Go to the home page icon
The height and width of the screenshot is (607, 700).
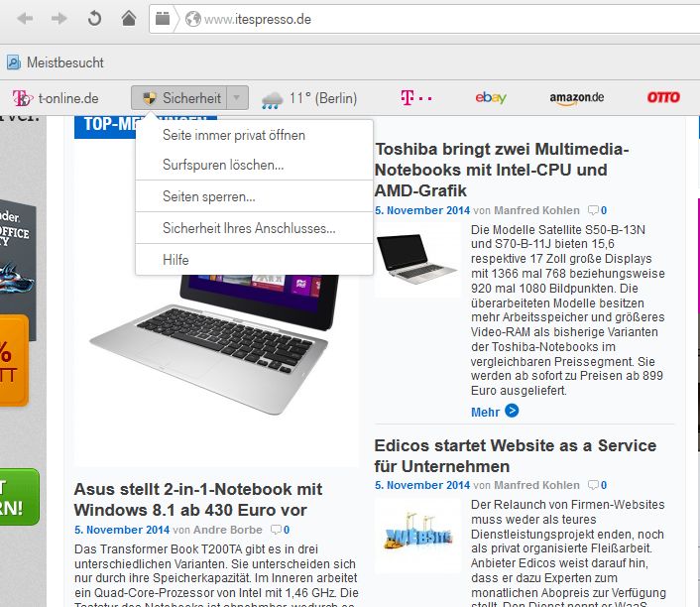129,18
